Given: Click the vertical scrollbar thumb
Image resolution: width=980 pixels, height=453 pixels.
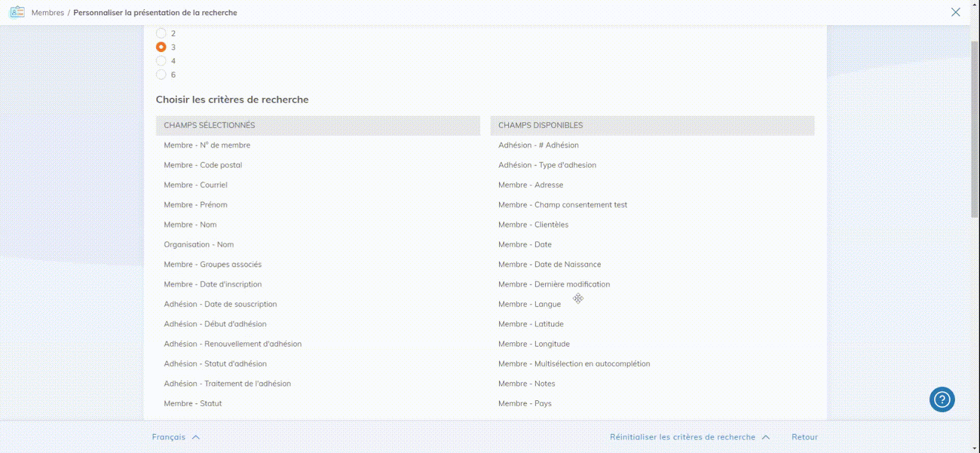Looking at the screenshot, I should (x=974, y=129).
